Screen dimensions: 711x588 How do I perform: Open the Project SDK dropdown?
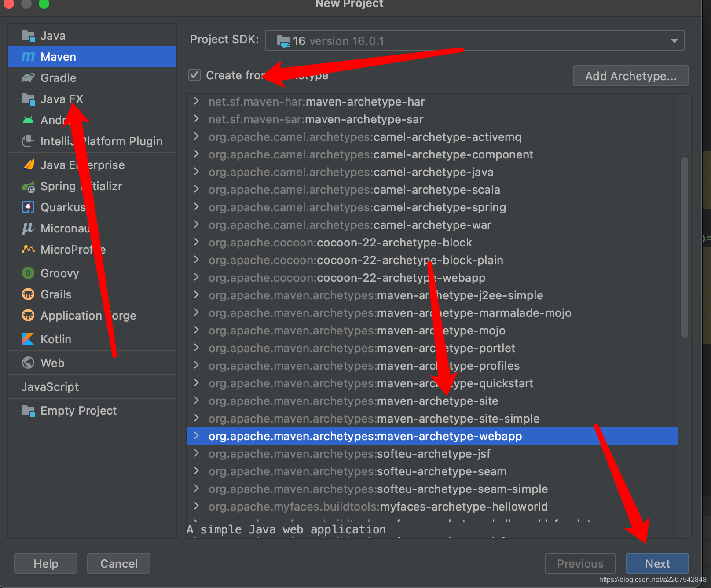pos(475,41)
